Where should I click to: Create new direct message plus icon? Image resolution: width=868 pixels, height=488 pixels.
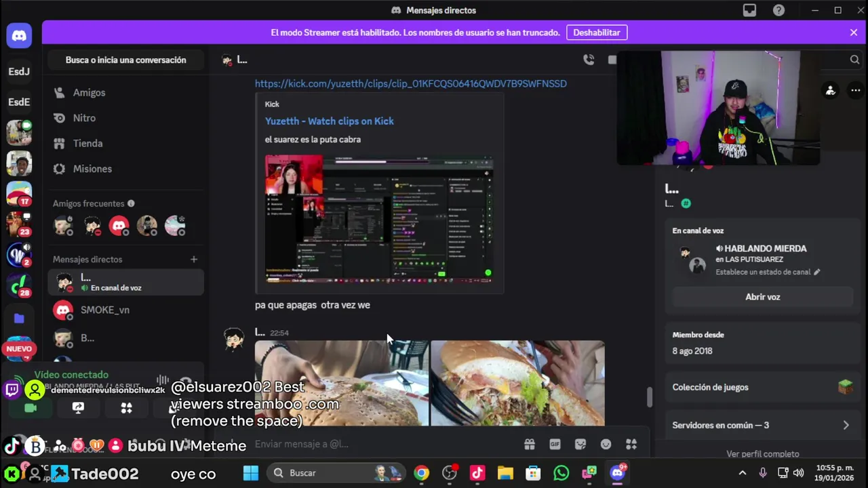pyautogui.click(x=194, y=259)
